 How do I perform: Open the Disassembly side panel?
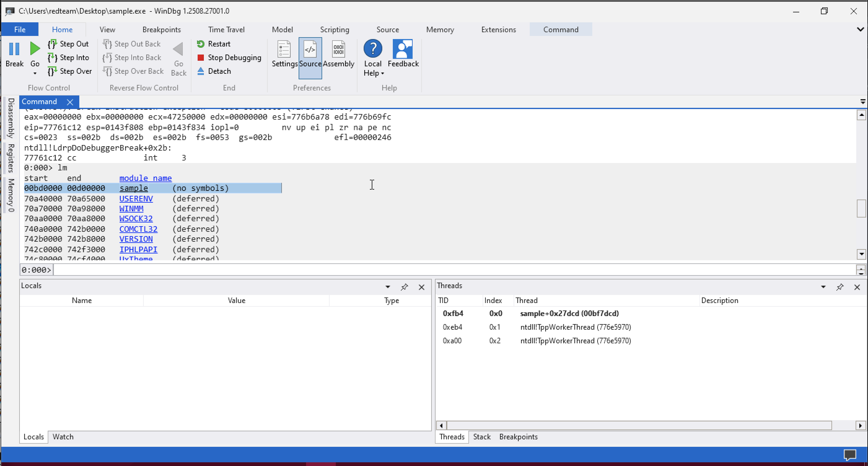point(11,118)
